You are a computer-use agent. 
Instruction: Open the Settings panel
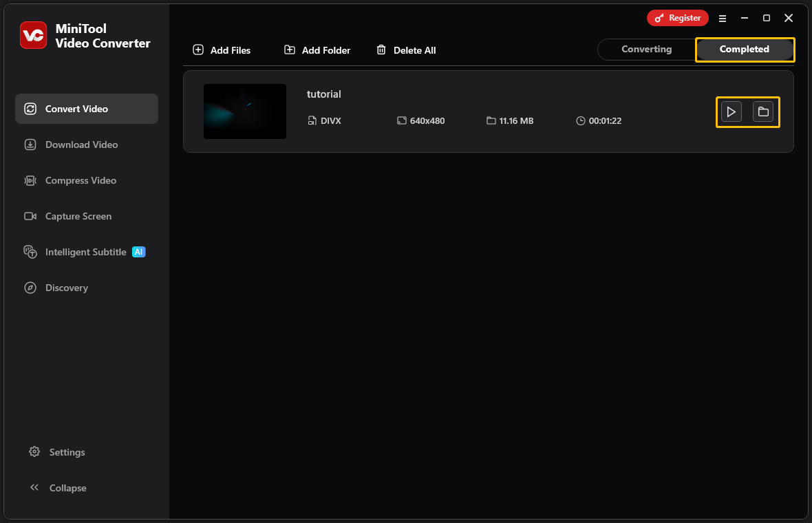point(66,452)
